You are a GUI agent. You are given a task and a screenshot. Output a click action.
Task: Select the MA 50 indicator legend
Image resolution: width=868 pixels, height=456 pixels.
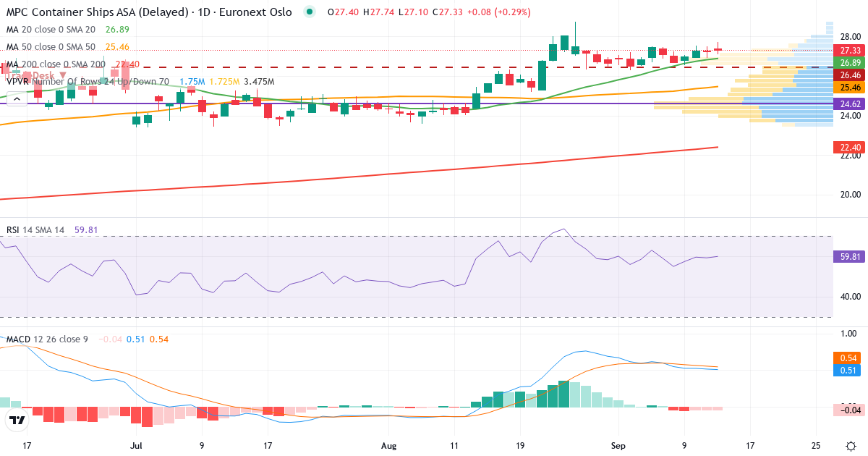pyautogui.click(x=51, y=47)
